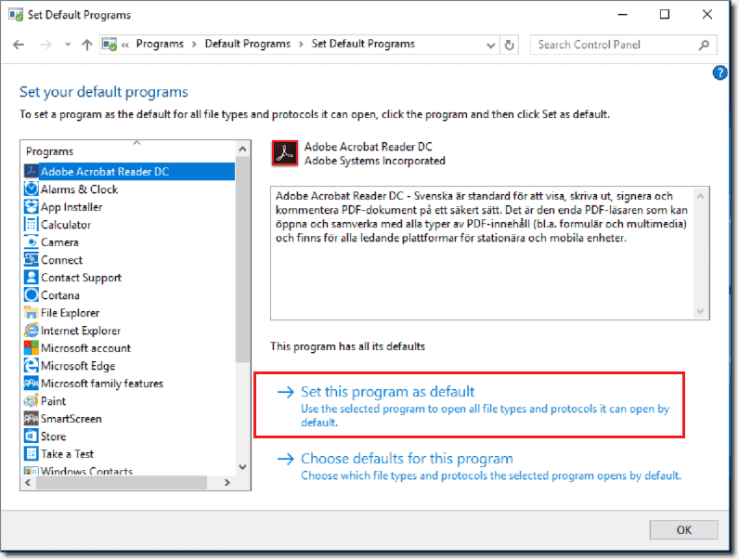Click the Programs list scroll down arrow
The image size is (739, 560).
click(x=242, y=466)
